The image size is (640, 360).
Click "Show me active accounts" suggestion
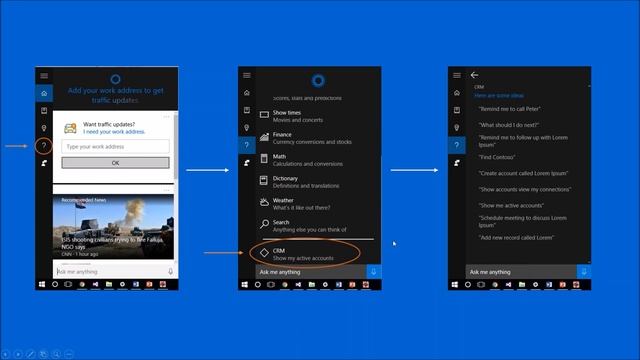click(x=511, y=205)
